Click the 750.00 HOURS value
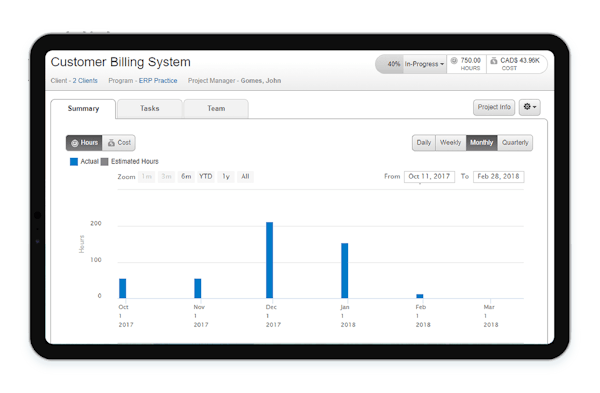600x393 pixels. click(470, 64)
